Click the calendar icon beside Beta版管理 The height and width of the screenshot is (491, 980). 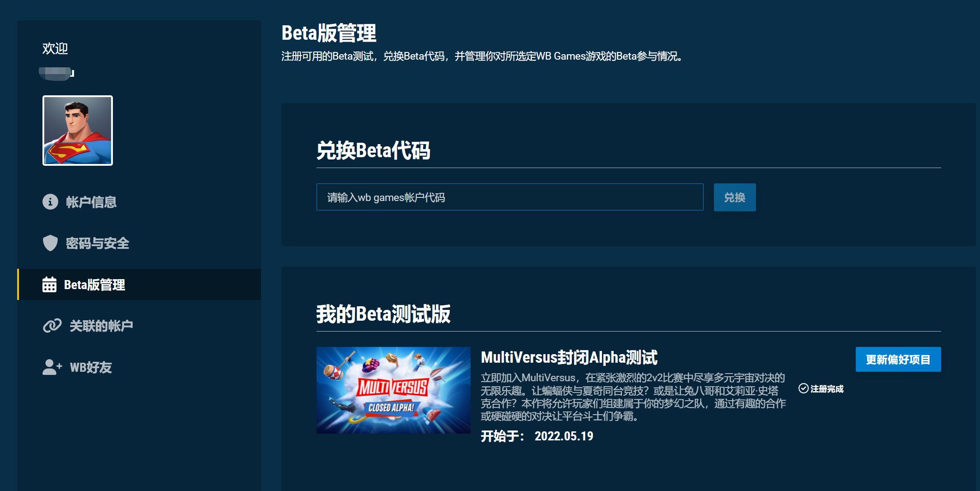[x=49, y=285]
